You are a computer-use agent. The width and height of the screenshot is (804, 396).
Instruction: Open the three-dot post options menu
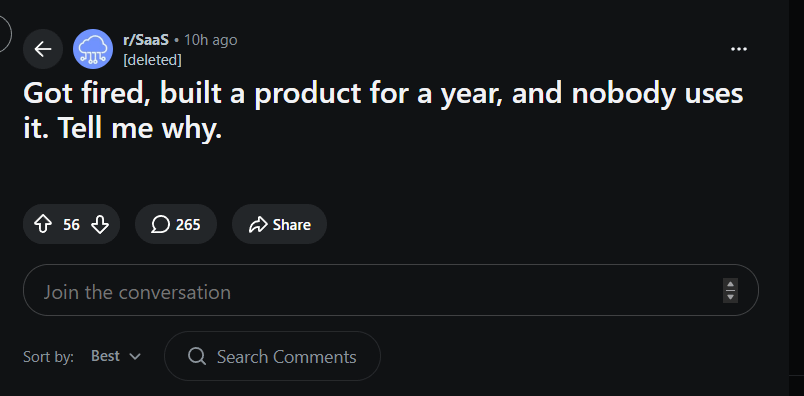tap(738, 49)
